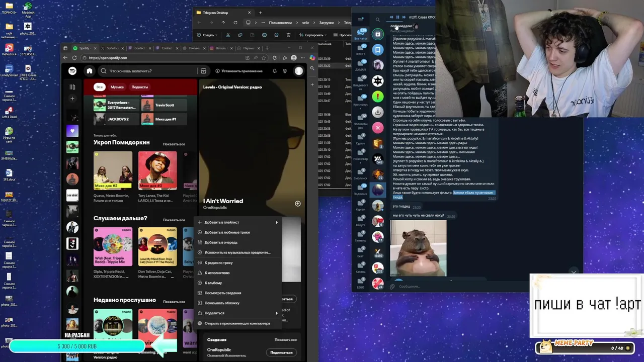
Task: Click the Spotify home icon
Action: point(90,71)
